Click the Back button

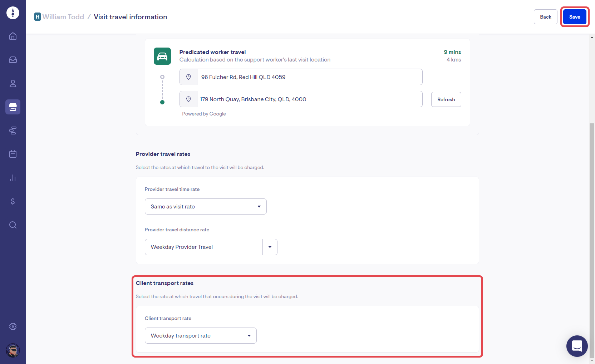point(545,17)
